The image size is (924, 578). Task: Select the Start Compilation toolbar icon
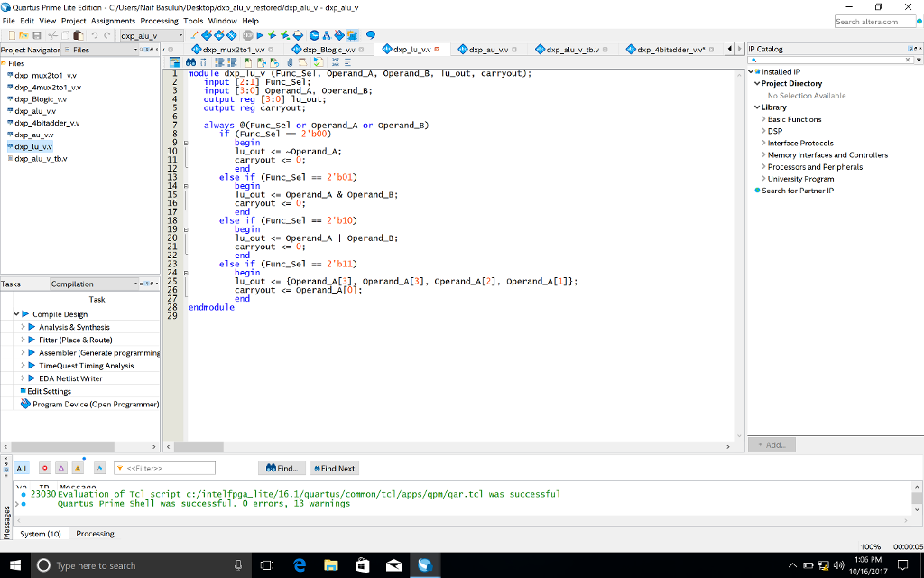(x=259, y=36)
